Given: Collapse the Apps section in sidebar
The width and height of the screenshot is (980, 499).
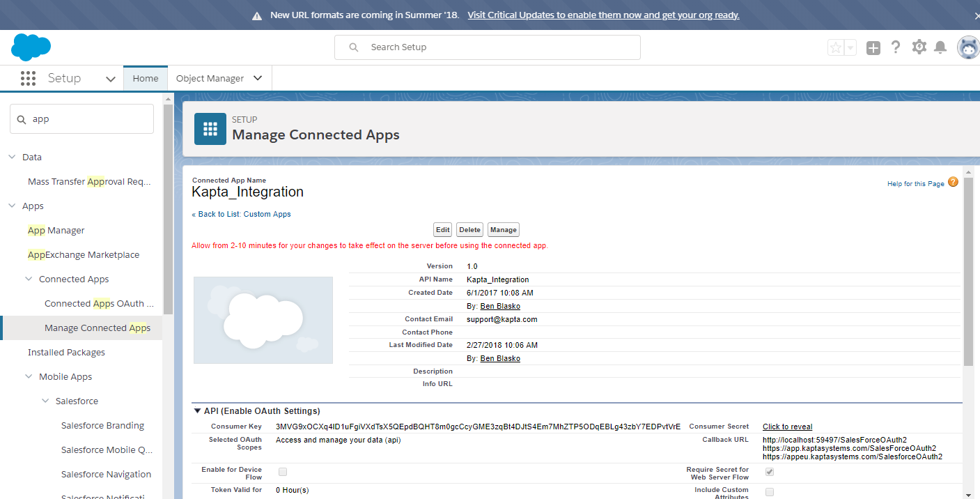Looking at the screenshot, I should click(x=12, y=206).
